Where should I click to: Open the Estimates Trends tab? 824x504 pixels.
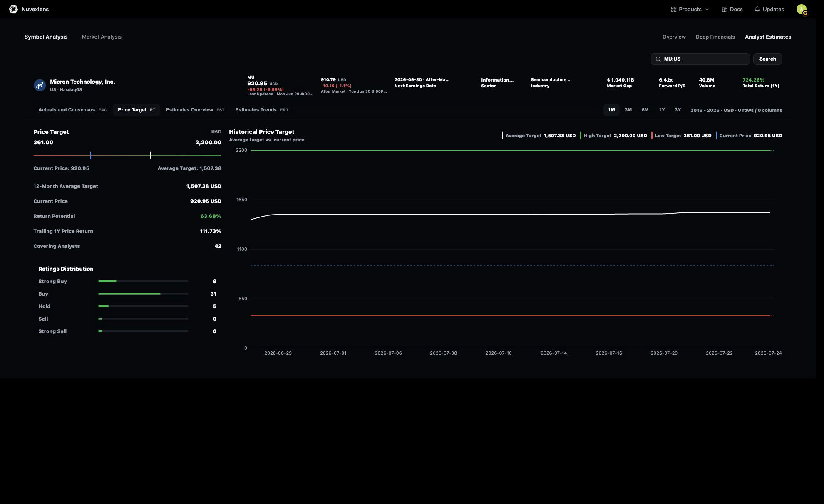[x=261, y=110]
